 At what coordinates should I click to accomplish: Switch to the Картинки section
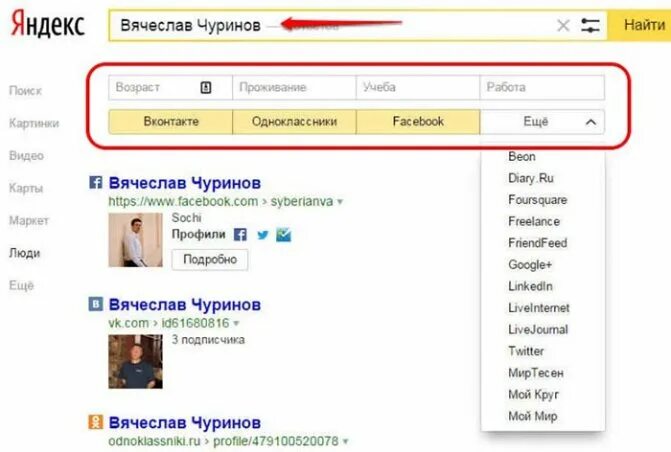34,123
